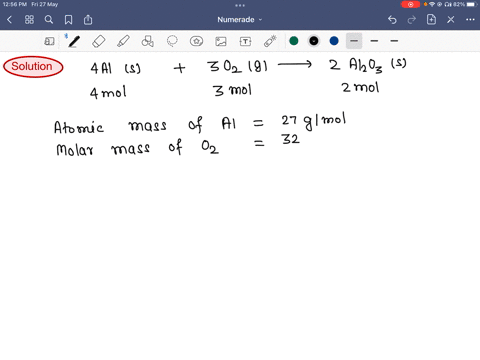Bookmark the current page

pos(68,20)
